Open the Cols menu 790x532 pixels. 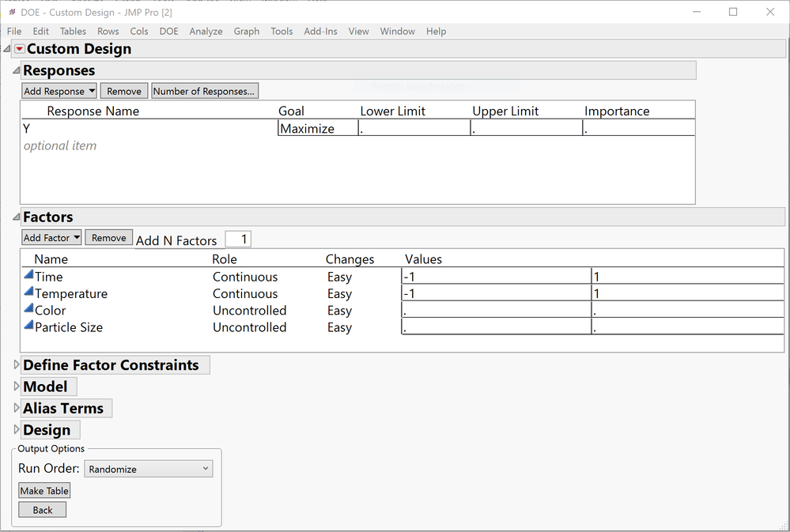(x=139, y=32)
